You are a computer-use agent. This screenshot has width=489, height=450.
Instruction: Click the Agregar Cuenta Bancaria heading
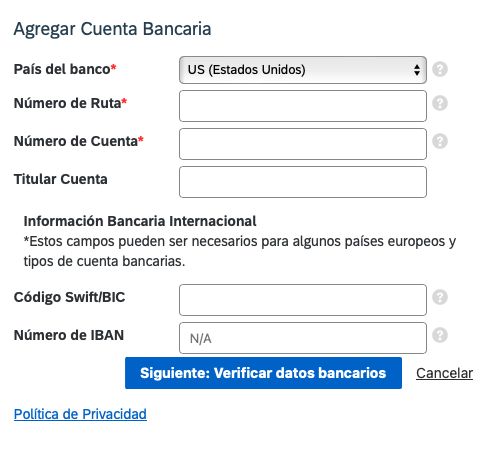coord(112,29)
